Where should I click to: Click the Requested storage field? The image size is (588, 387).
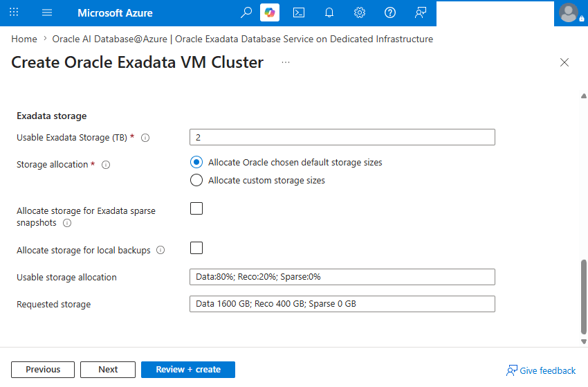click(x=342, y=304)
